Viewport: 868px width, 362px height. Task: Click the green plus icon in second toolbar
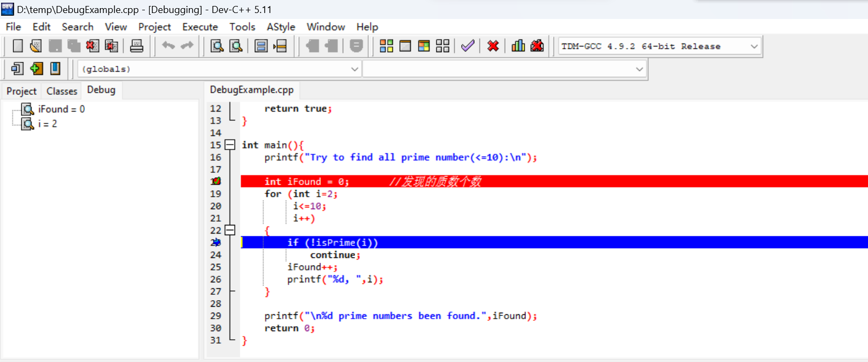36,68
